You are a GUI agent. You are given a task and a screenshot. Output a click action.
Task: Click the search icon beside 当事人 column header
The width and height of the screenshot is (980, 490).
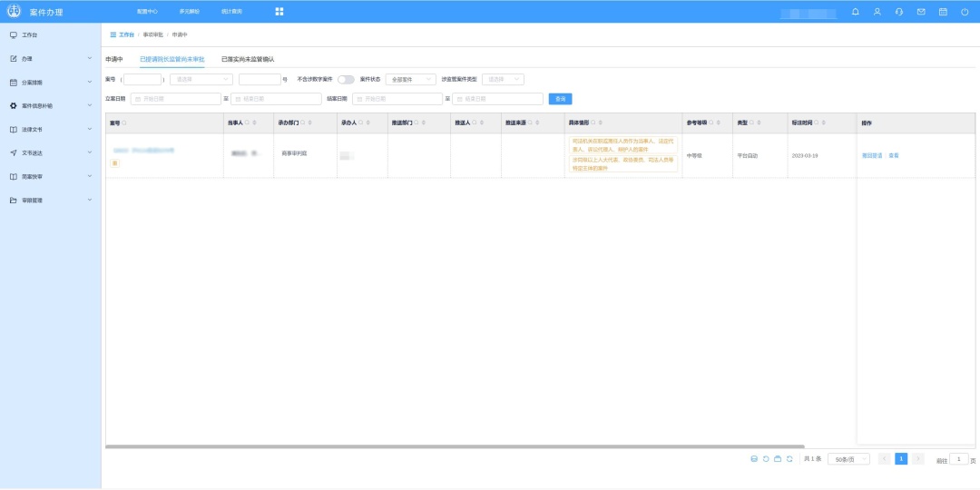click(x=248, y=123)
